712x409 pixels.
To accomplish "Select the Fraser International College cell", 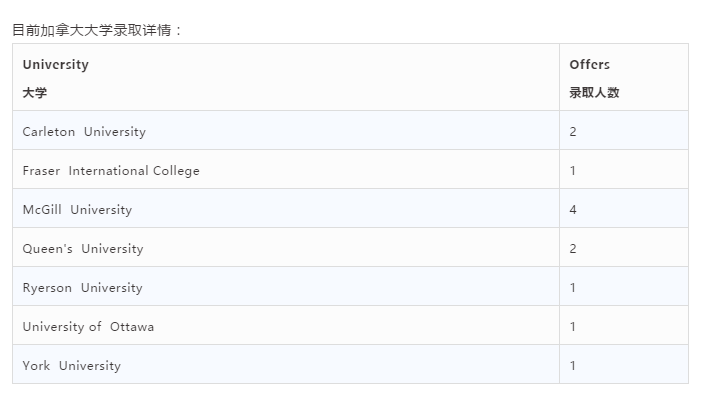I will pos(286,169).
